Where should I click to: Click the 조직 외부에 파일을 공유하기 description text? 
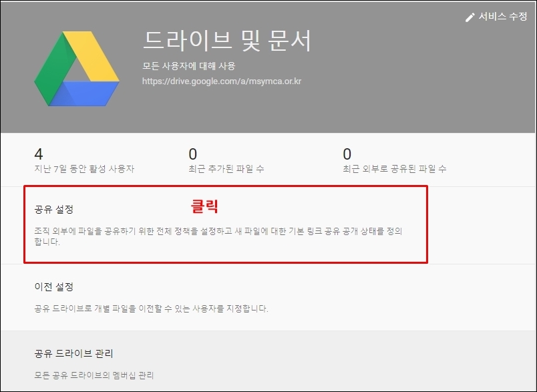click(x=218, y=236)
